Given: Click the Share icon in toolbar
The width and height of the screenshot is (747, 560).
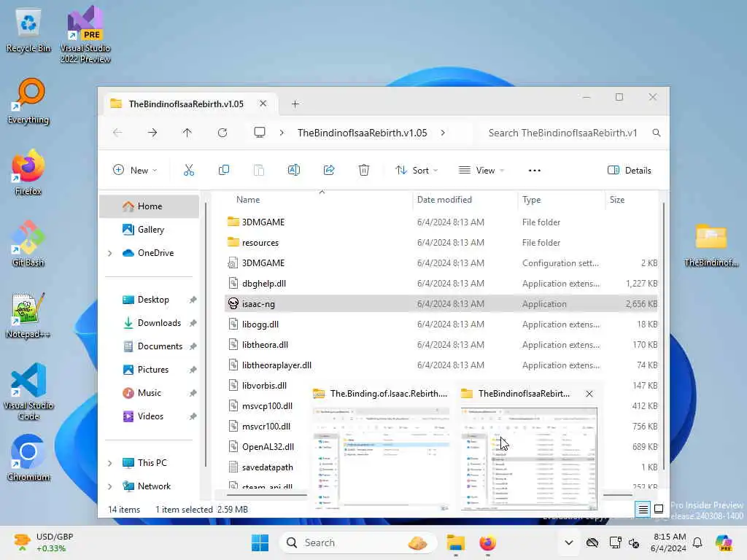Looking at the screenshot, I should click(329, 170).
